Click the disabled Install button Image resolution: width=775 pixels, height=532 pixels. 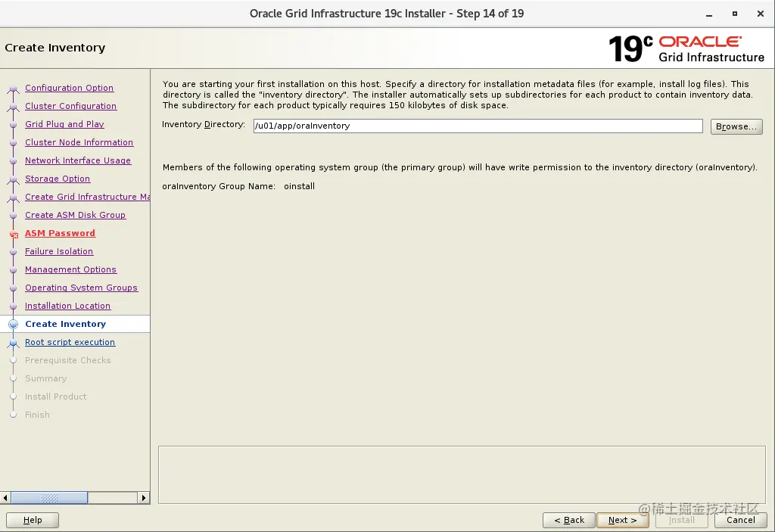pyautogui.click(x=682, y=520)
